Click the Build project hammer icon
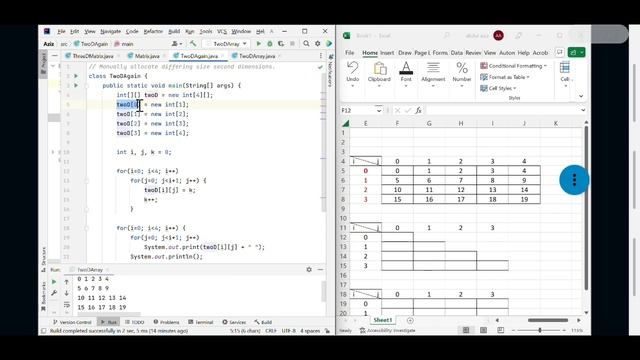 (x=193, y=44)
